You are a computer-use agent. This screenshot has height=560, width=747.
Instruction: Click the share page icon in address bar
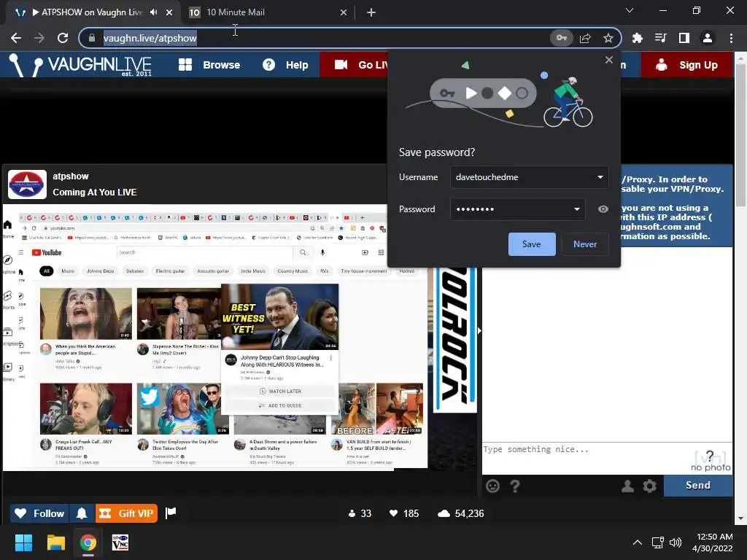point(585,38)
